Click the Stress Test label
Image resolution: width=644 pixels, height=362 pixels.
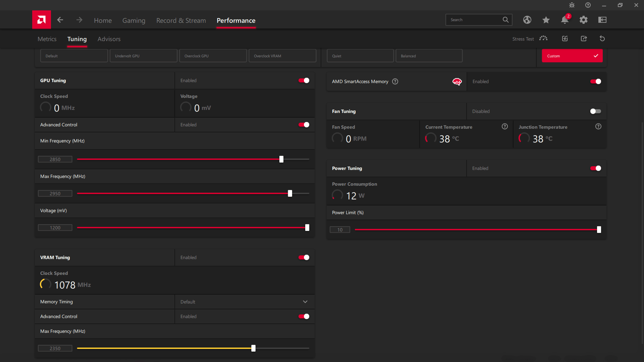pos(523,39)
